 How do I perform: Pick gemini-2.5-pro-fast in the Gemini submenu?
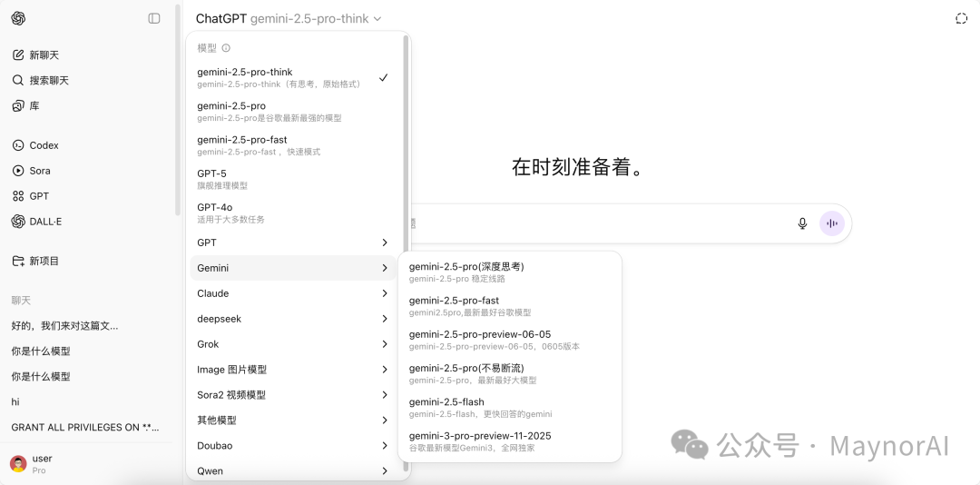[x=510, y=306]
